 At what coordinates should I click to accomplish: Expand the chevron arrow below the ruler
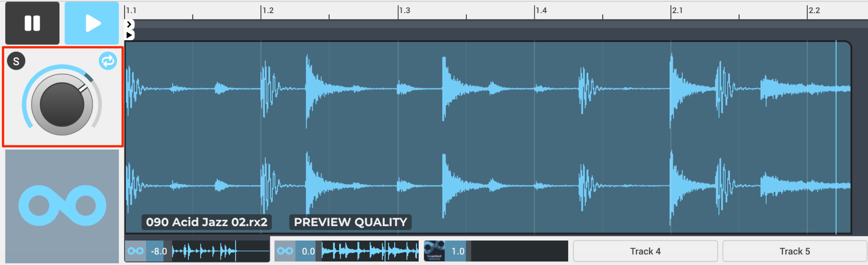[129, 24]
